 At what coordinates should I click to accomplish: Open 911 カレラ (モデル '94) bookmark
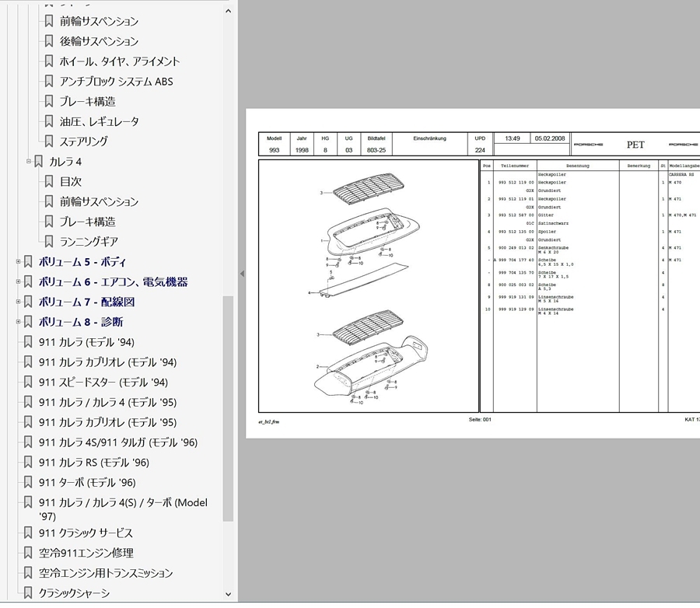86,342
